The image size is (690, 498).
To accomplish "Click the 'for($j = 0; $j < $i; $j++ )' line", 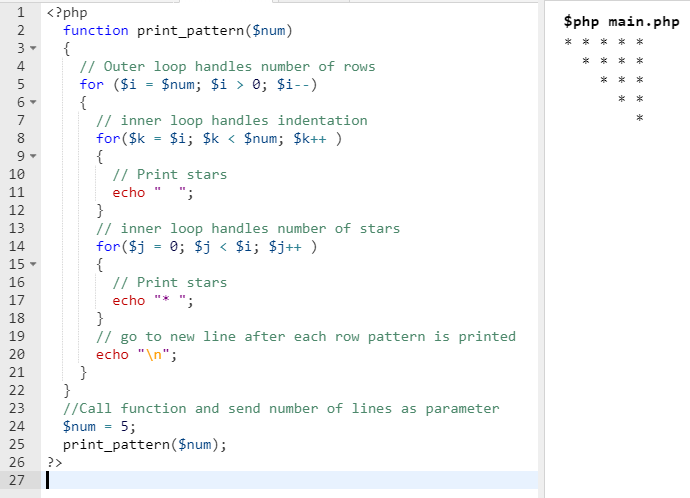I will [x=206, y=247].
